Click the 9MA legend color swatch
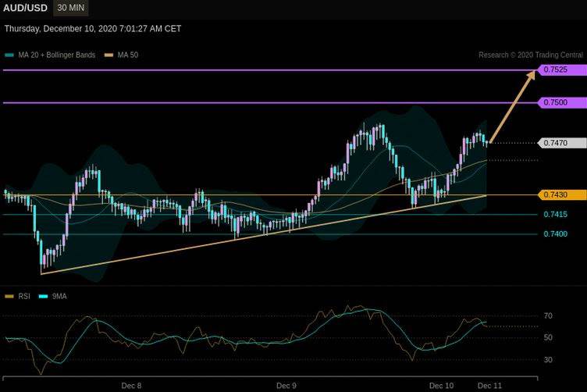 (x=44, y=297)
